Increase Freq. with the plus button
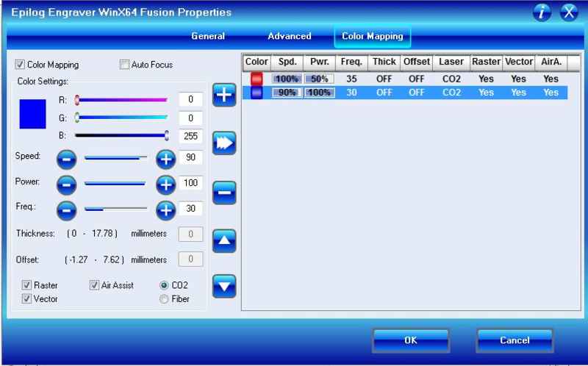 (166, 210)
